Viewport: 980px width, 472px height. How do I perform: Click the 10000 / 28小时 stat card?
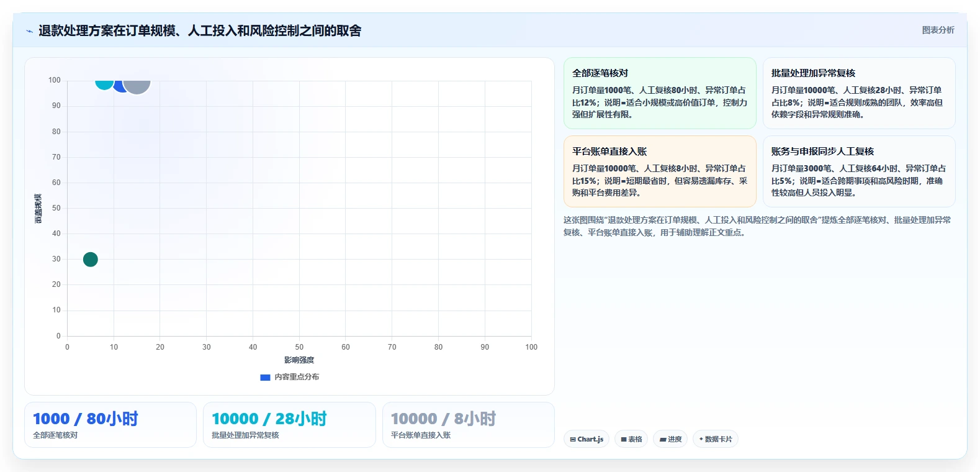coord(289,425)
